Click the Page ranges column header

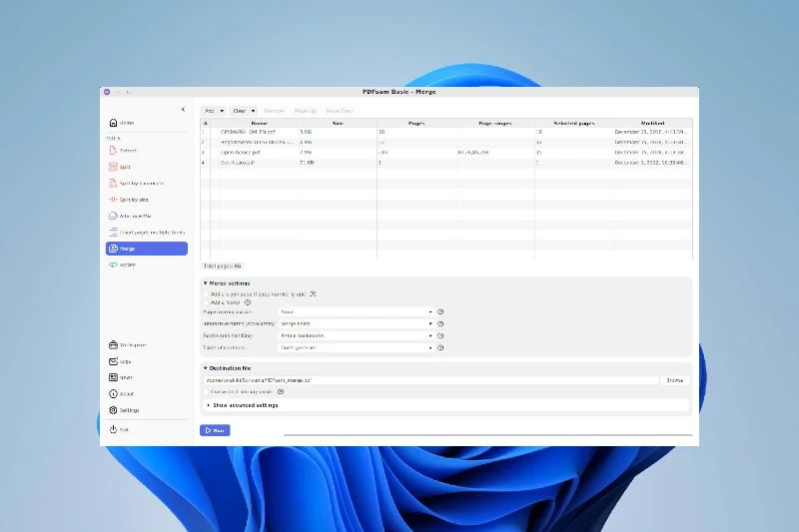click(495, 123)
